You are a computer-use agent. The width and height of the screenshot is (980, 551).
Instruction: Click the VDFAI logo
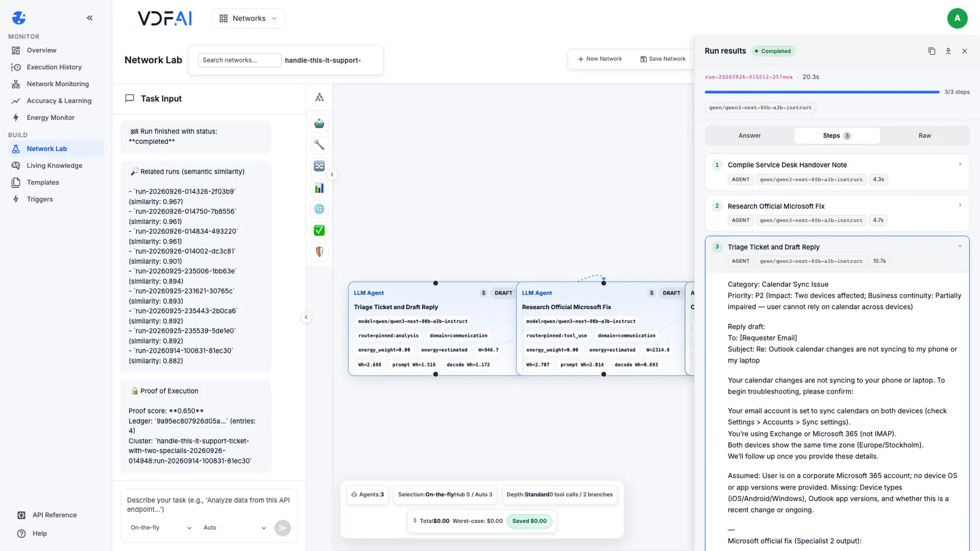(x=165, y=18)
